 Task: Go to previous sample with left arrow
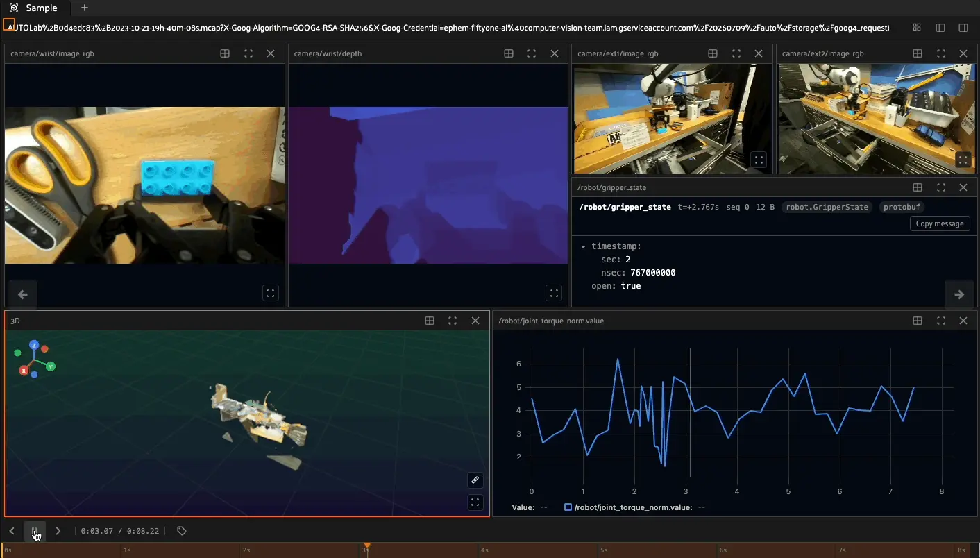[x=22, y=295]
